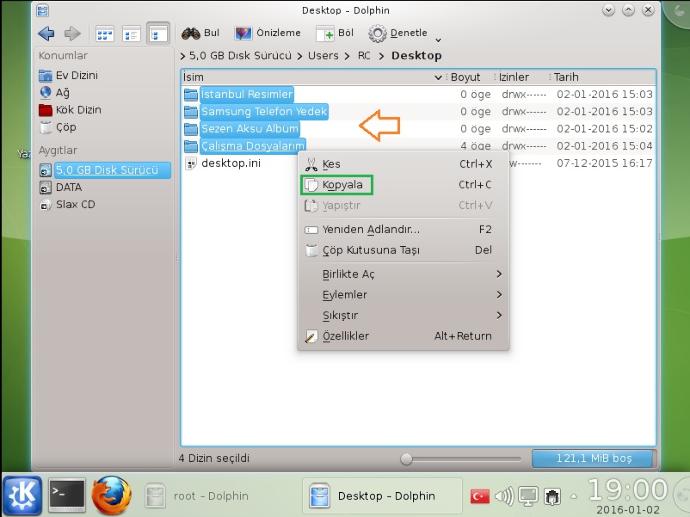
Task: Sort by Tarih column header
Action: click(x=602, y=77)
